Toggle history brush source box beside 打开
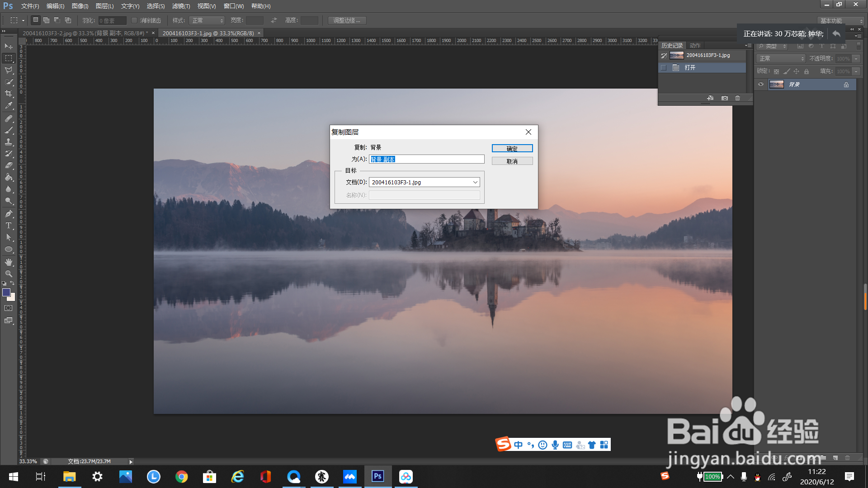 [x=664, y=68]
